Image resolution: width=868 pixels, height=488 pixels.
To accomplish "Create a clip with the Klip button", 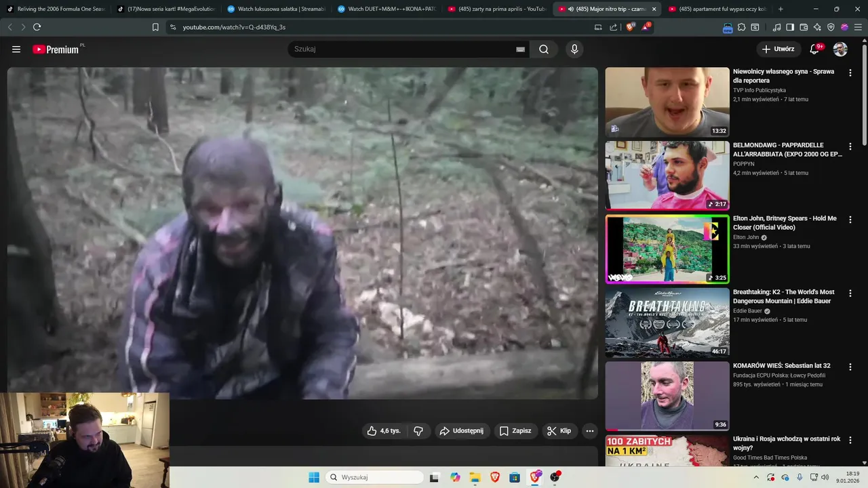I will pyautogui.click(x=559, y=431).
